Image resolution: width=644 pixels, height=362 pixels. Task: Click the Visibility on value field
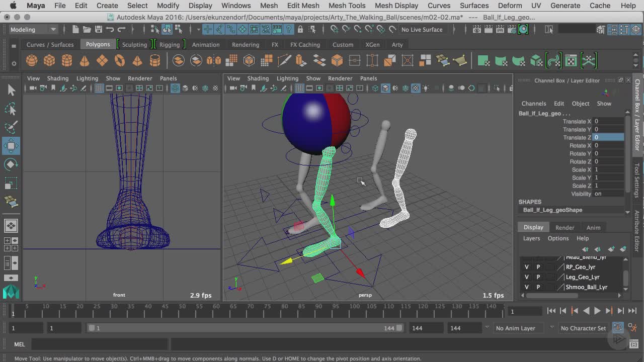coord(608,194)
